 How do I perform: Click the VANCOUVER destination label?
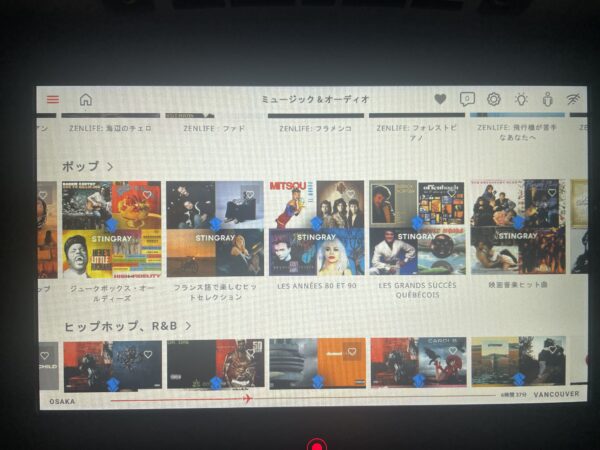pos(556,394)
